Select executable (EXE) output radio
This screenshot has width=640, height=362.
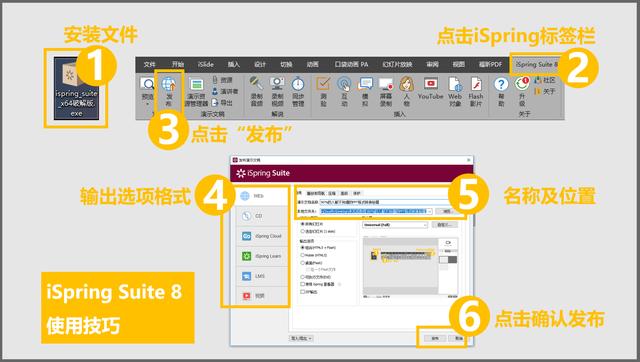coord(303,277)
